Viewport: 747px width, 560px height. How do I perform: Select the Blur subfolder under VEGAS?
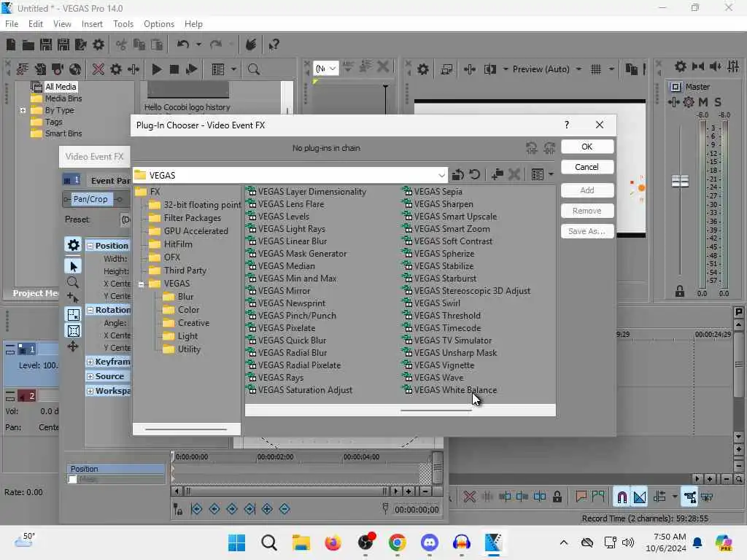178,297
